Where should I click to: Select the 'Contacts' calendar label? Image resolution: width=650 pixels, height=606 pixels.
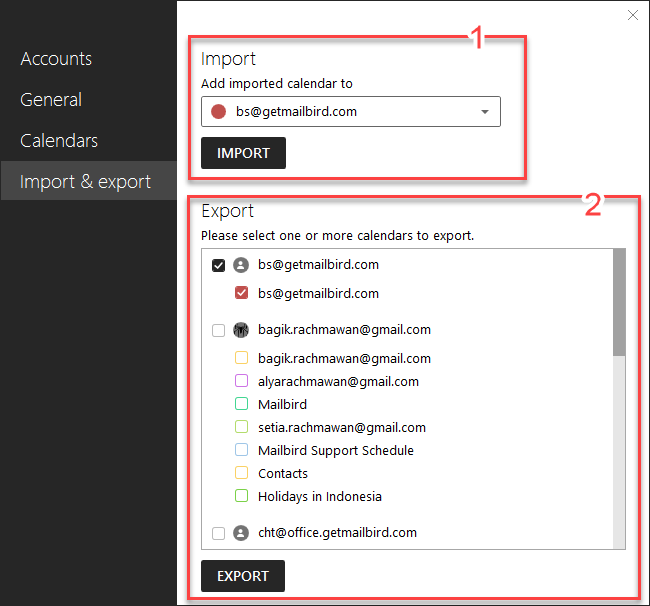pyautogui.click(x=283, y=473)
